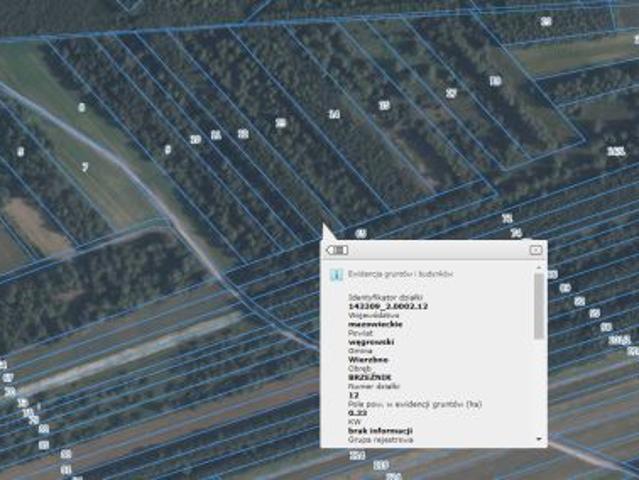Click the 'węgrowski' county value
This screenshot has height=480, width=639.
point(369,342)
